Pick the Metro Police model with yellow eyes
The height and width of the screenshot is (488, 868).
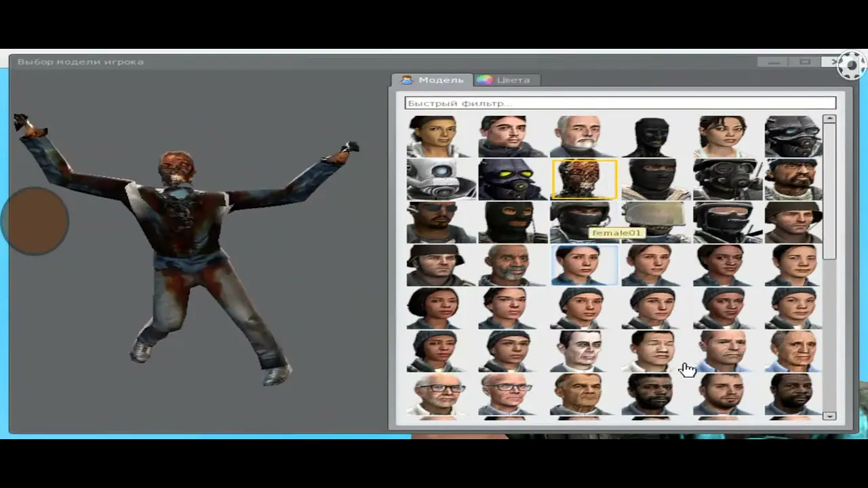pos(513,180)
